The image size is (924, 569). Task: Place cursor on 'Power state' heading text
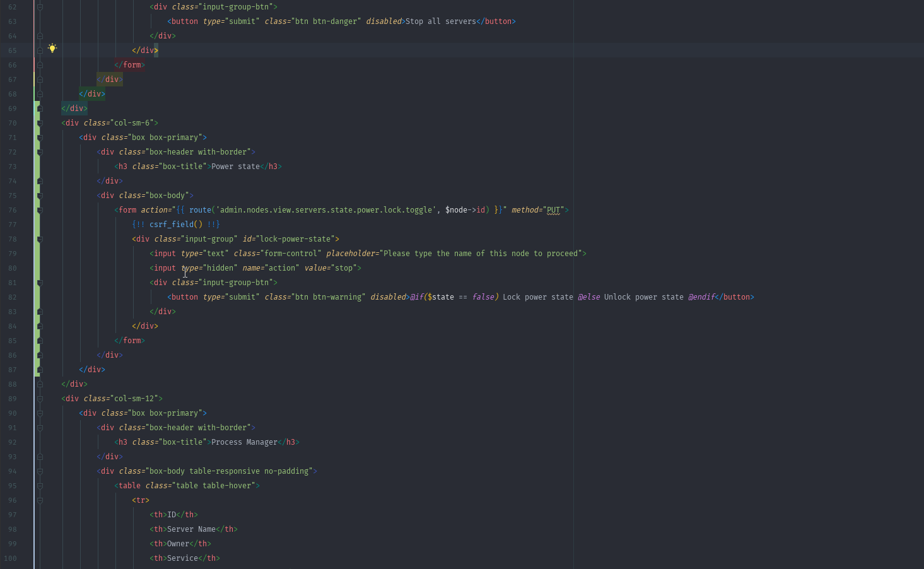(235, 167)
